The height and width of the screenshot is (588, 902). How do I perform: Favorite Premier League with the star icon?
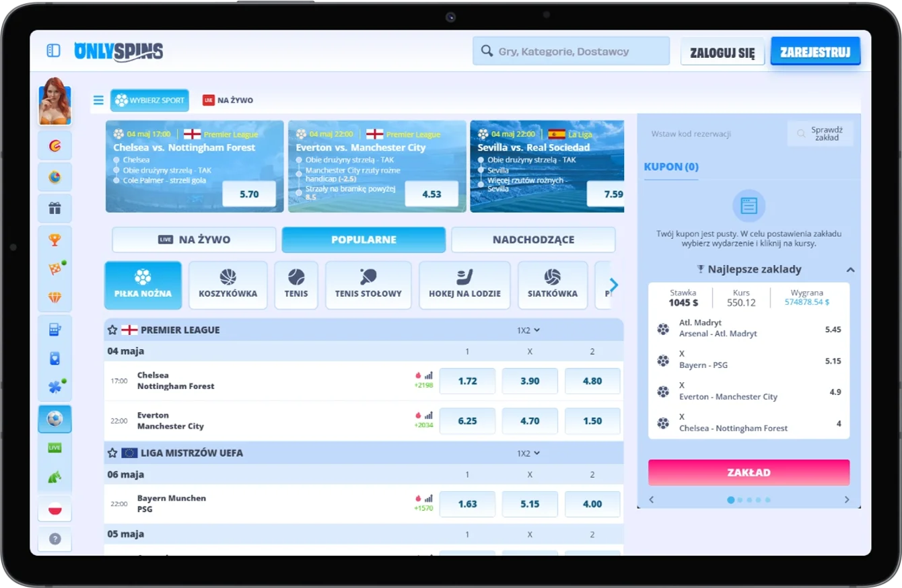tap(112, 330)
